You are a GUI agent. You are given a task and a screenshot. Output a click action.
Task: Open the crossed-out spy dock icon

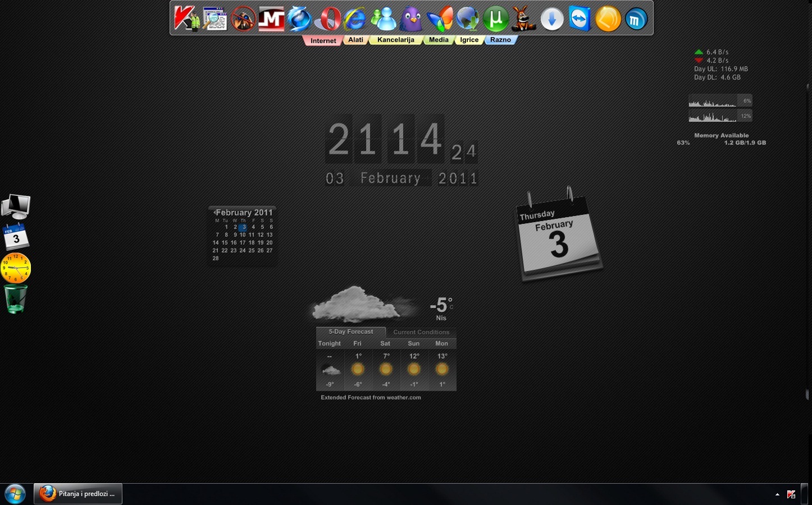click(243, 19)
